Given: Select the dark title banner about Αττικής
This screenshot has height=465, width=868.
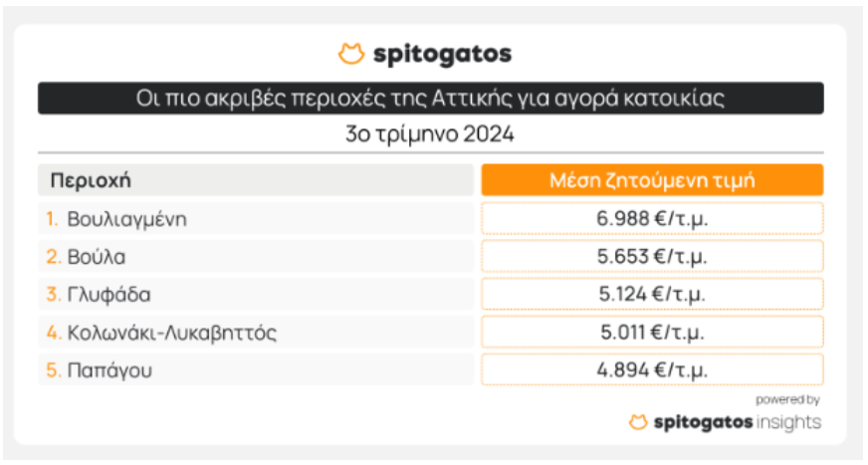Looking at the screenshot, I should 431,99.
